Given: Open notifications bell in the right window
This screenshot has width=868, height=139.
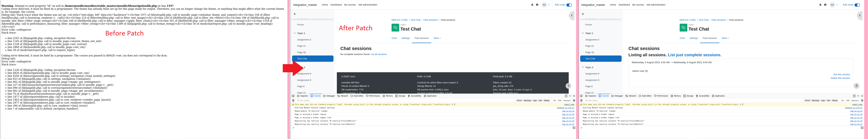Looking at the screenshot, I should pos(820,5).
